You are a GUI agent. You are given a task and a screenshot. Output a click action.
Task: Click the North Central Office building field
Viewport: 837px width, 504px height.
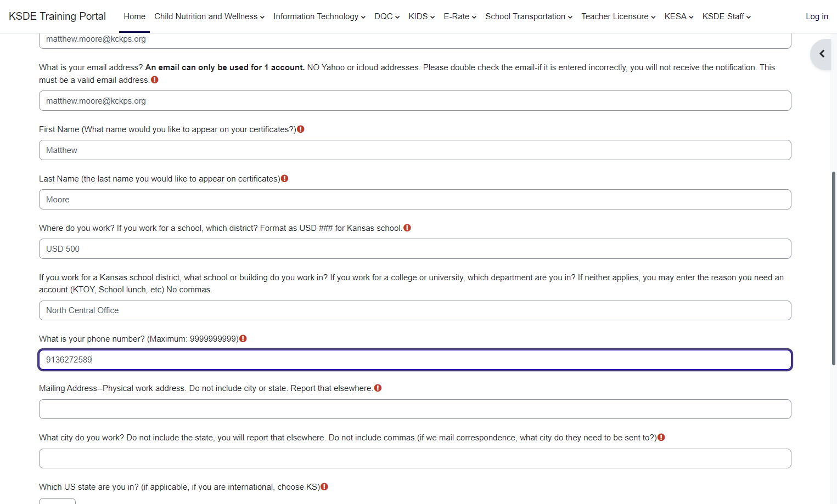(415, 310)
